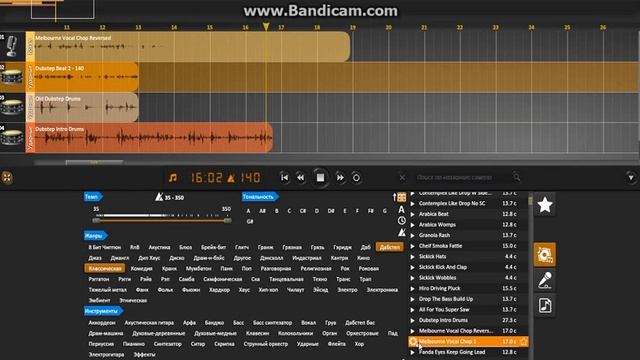640x360 pixels.
Task: Enable the Техно genre filter
Action: point(320,279)
